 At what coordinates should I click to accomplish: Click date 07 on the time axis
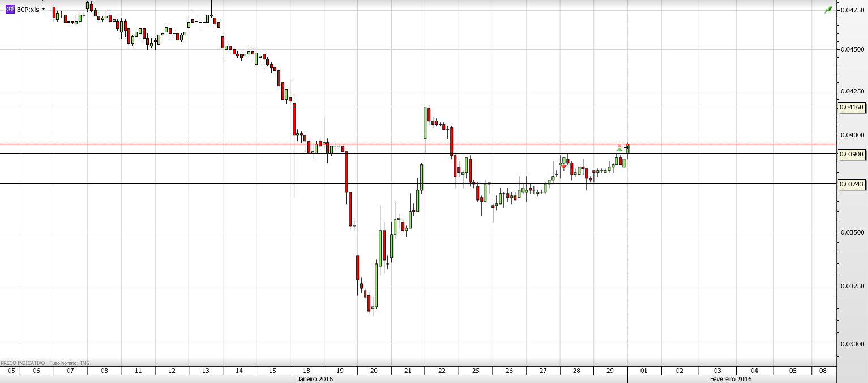click(x=71, y=371)
